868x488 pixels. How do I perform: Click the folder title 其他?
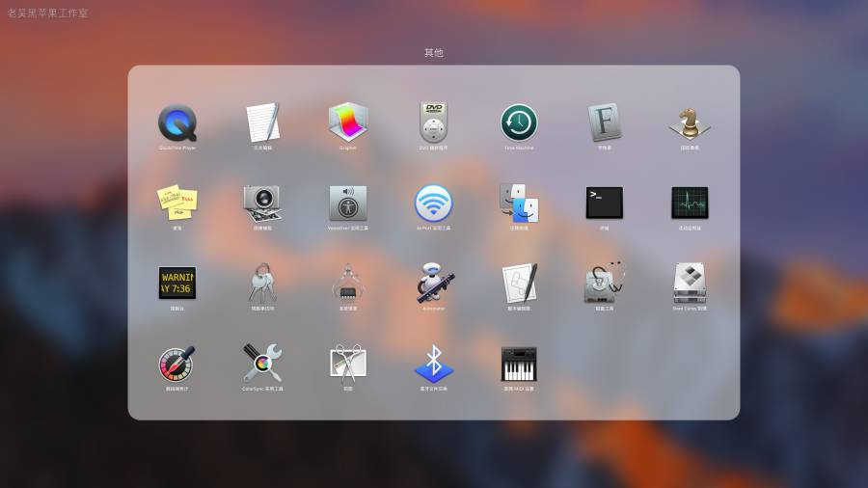click(x=434, y=53)
